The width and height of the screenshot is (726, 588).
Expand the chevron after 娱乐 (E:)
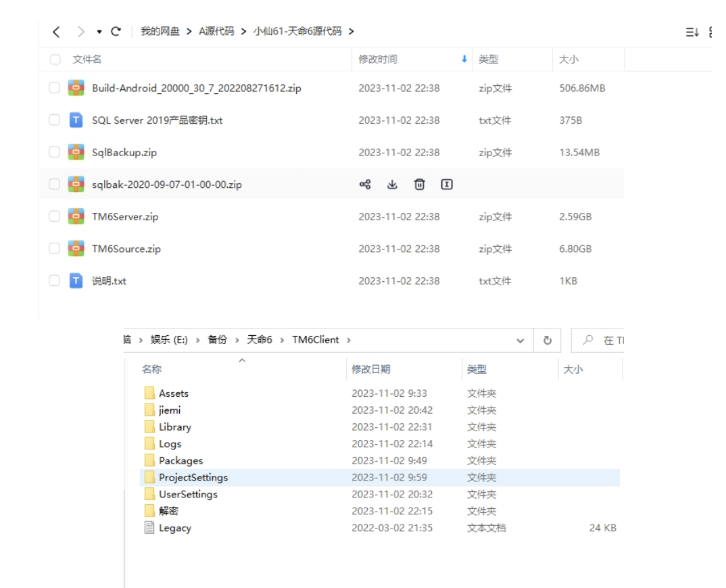pos(197,341)
